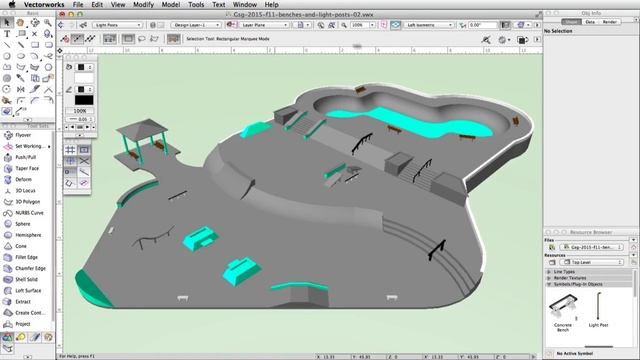Select the Sphere tool
Image resolution: width=640 pixels, height=360 pixels.
23,224
